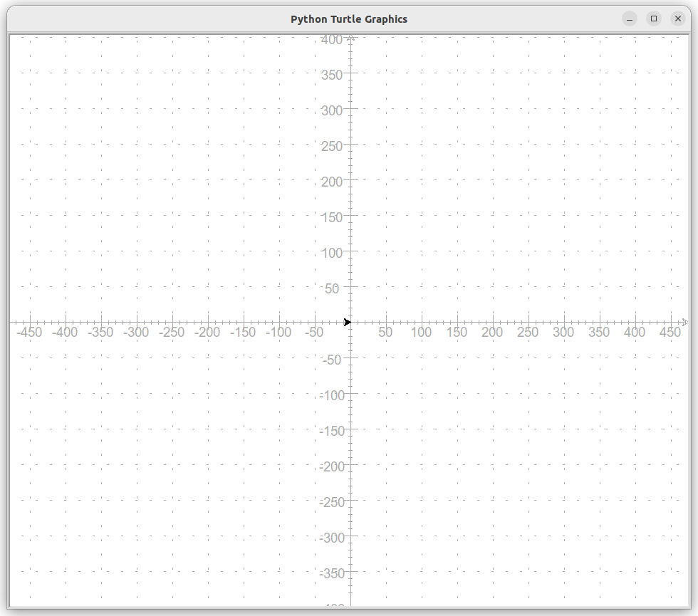The width and height of the screenshot is (698, 616).
Task: Click the y-axis label 300
Action: 332,110
